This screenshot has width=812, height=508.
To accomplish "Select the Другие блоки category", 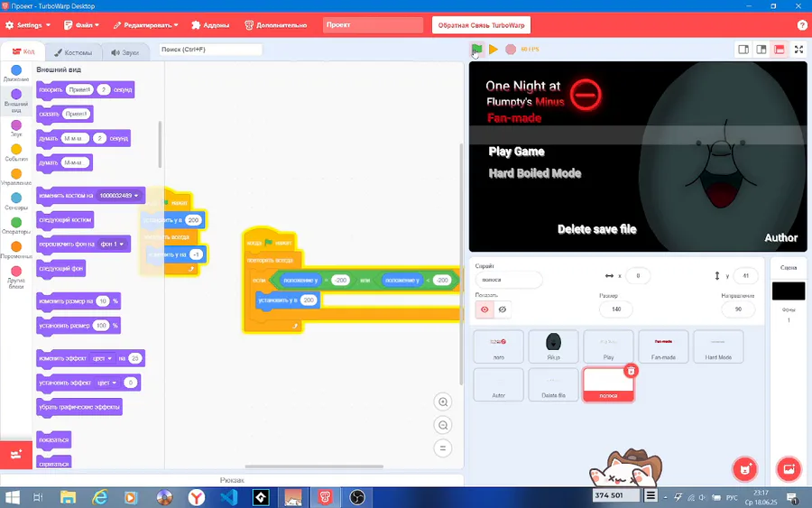I will tap(16, 277).
